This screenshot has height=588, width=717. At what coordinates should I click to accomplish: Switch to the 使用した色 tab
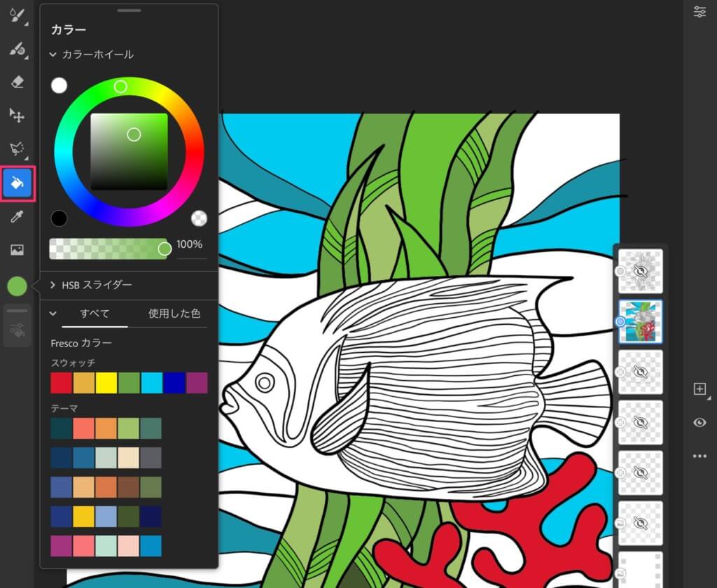point(174,314)
